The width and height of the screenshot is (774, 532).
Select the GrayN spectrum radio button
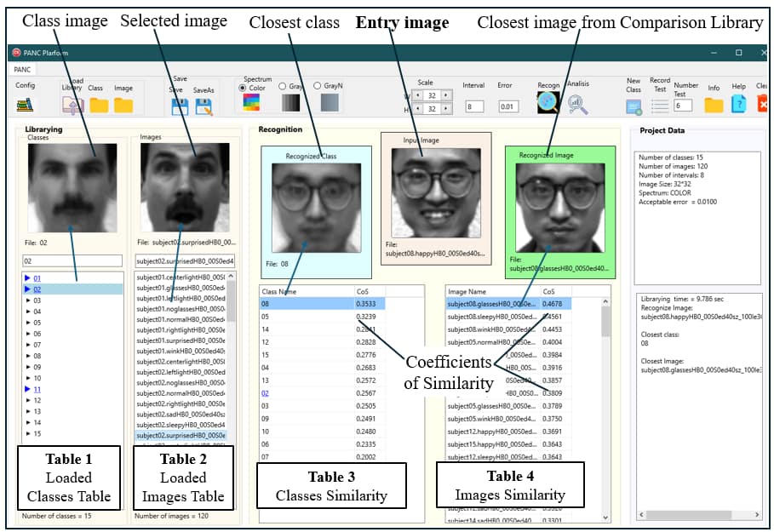click(318, 85)
